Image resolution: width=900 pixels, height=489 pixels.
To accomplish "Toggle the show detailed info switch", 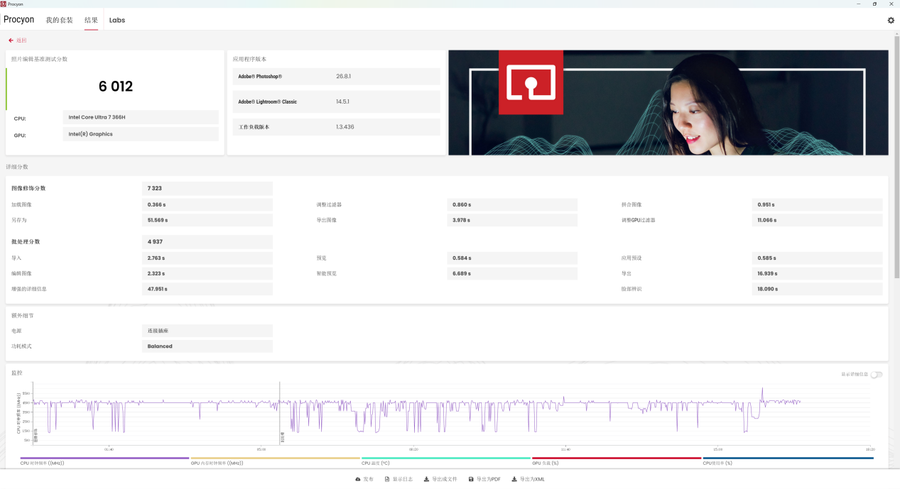I will [x=876, y=374].
